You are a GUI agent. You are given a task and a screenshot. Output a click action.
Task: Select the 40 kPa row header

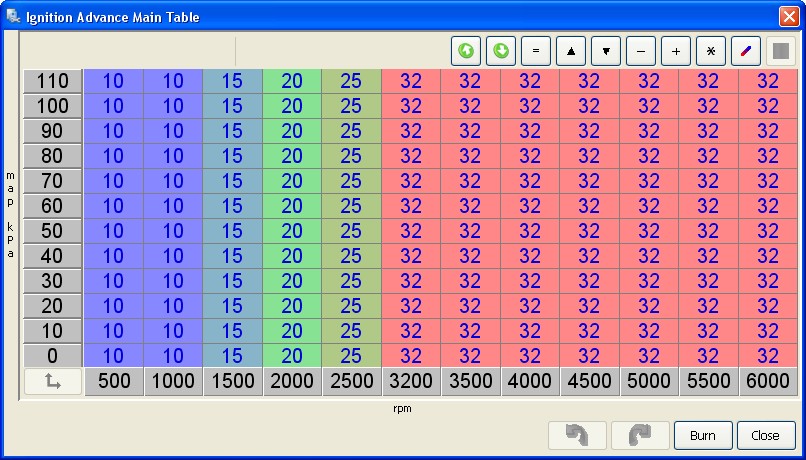tap(53, 256)
